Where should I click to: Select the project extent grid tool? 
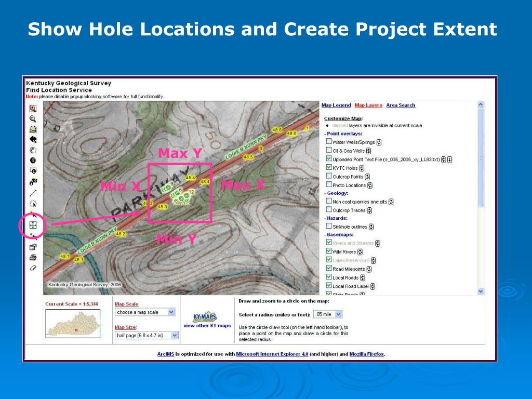point(33,225)
